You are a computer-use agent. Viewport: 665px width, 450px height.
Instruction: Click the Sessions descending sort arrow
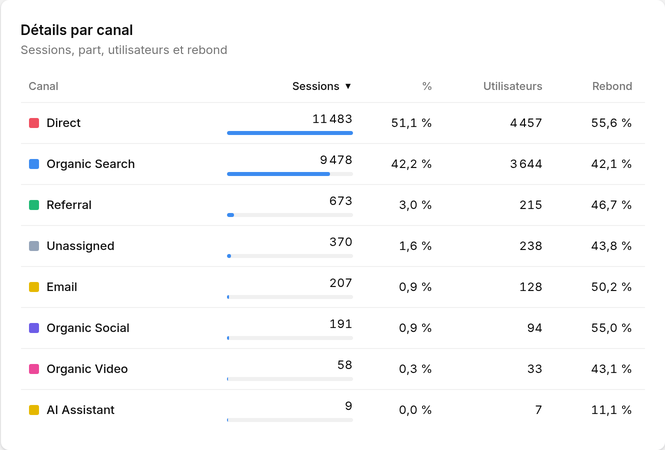pyautogui.click(x=348, y=86)
